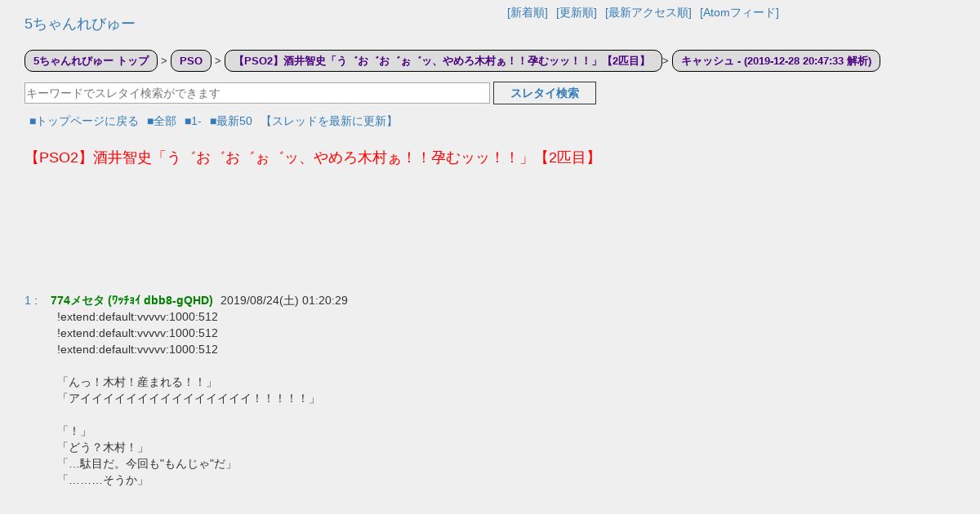Click the post date 2019/08/24(土) 01:20:29
The width and height of the screenshot is (980, 514).
click(284, 300)
